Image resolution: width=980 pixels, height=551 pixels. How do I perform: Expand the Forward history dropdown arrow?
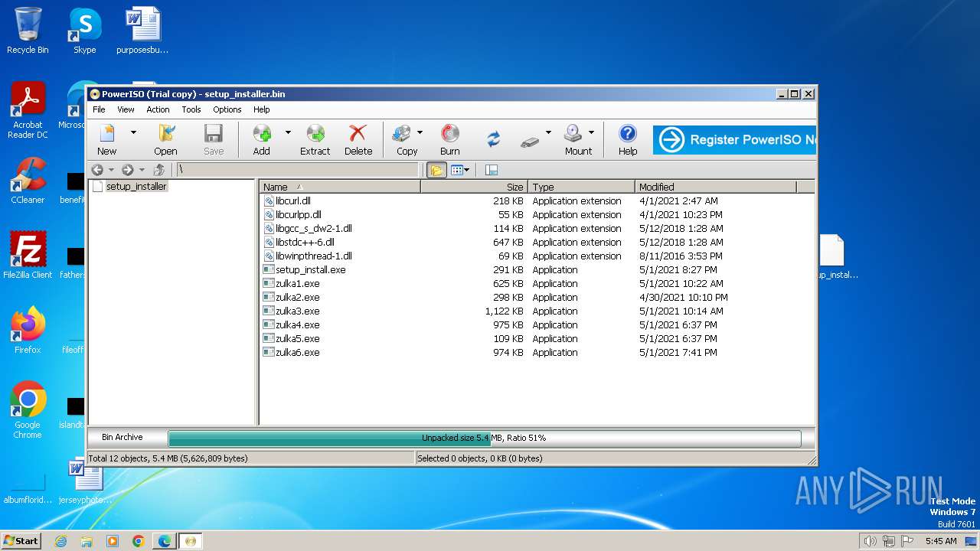pos(142,170)
